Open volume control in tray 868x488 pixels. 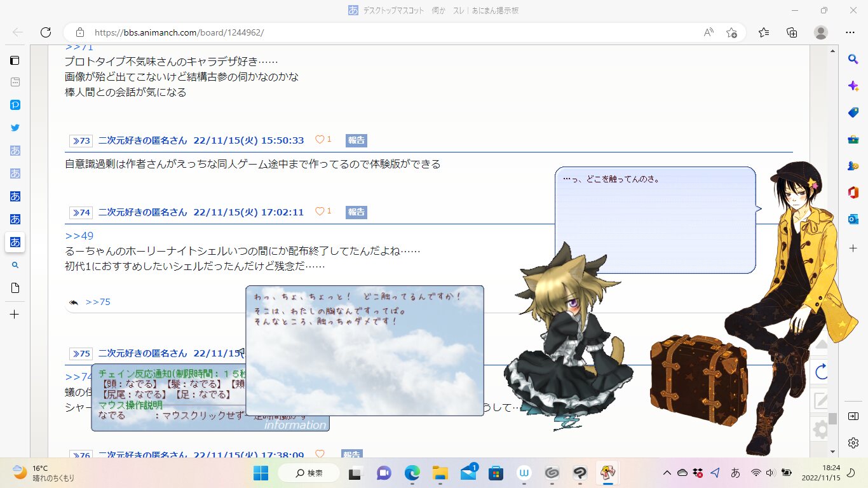coord(770,473)
